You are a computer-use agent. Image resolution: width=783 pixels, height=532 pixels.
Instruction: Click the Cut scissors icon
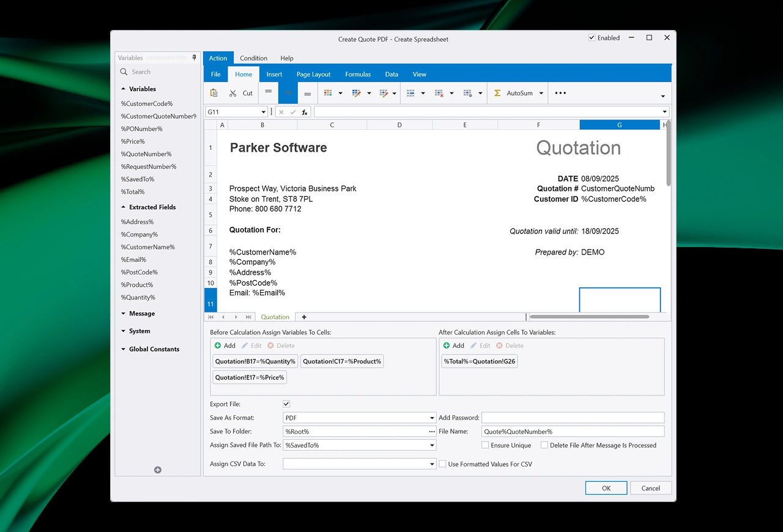click(x=233, y=94)
